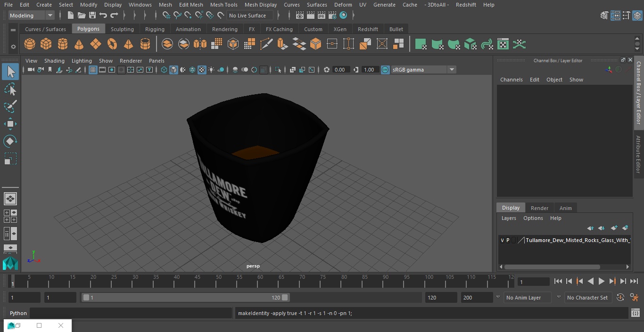Open the Mesh Tools menu
The image size is (644, 332).
click(x=223, y=5)
